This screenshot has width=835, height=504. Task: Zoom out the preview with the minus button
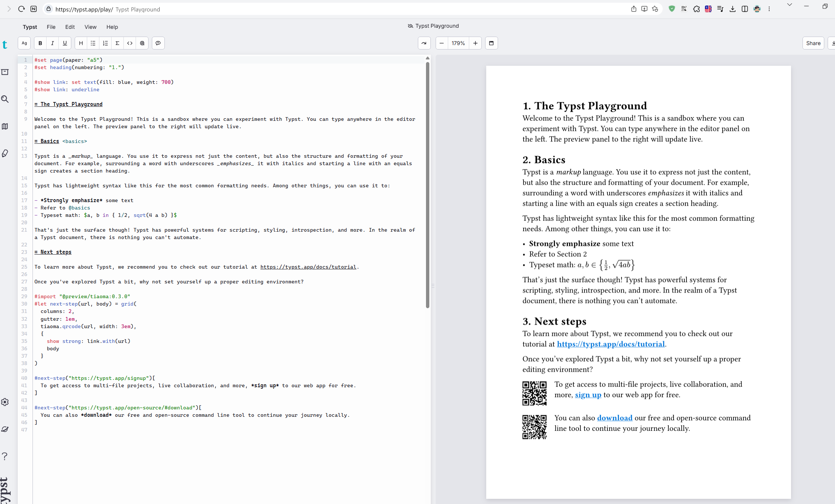442,43
